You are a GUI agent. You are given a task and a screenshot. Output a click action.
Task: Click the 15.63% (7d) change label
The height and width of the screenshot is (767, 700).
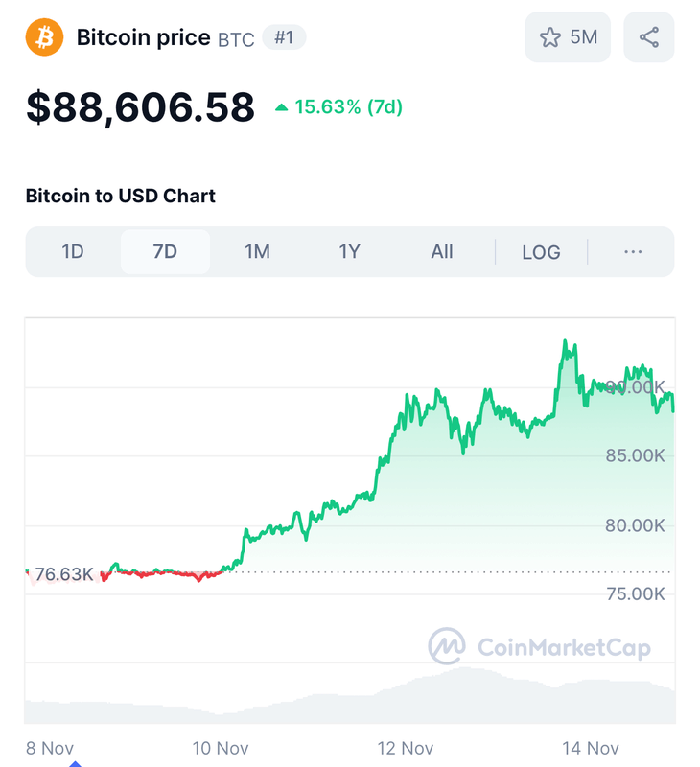click(348, 107)
